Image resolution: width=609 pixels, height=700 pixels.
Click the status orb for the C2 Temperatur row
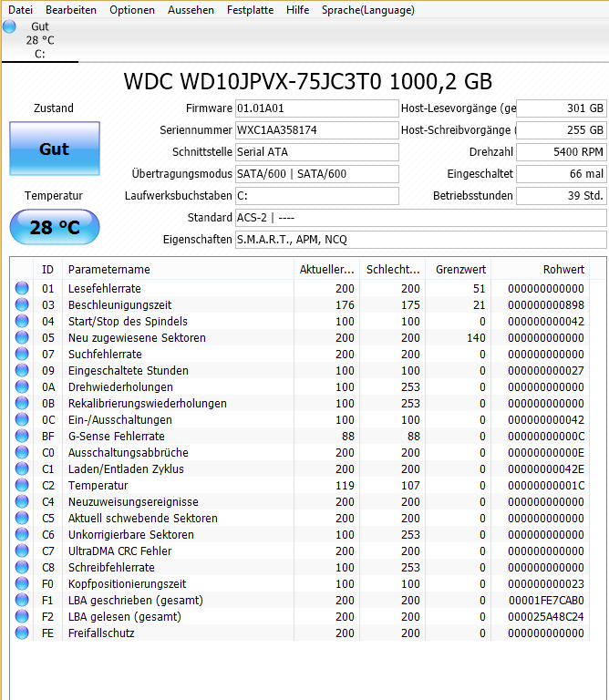(22, 485)
